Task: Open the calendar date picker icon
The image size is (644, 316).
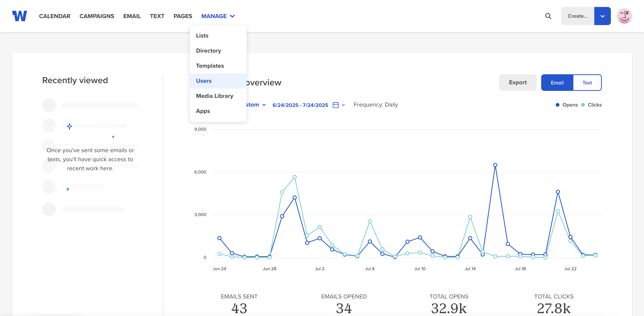Action: 336,105
